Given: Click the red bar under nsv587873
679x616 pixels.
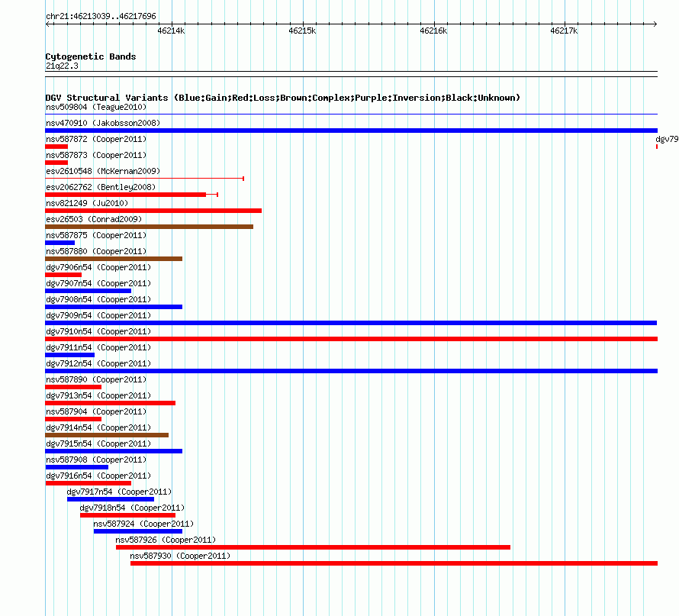Looking at the screenshot, I should point(56,163).
